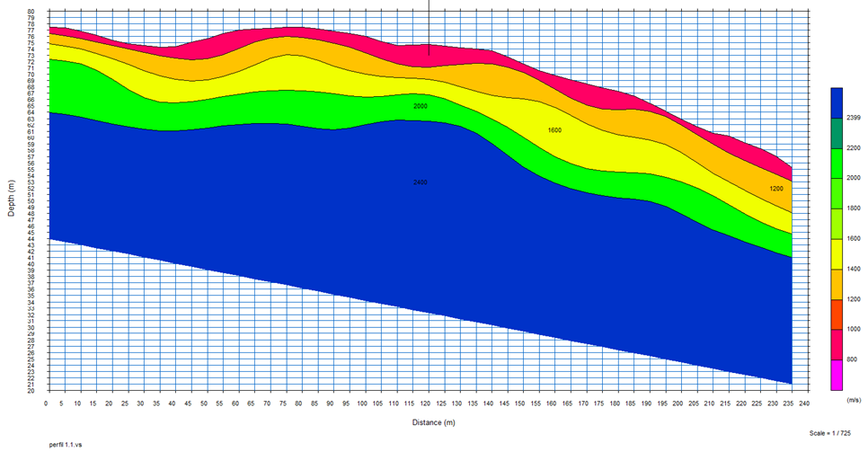Click the red-orange legend swatch between 1000 and 1200
The height and width of the screenshot is (452, 868).
(837, 315)
